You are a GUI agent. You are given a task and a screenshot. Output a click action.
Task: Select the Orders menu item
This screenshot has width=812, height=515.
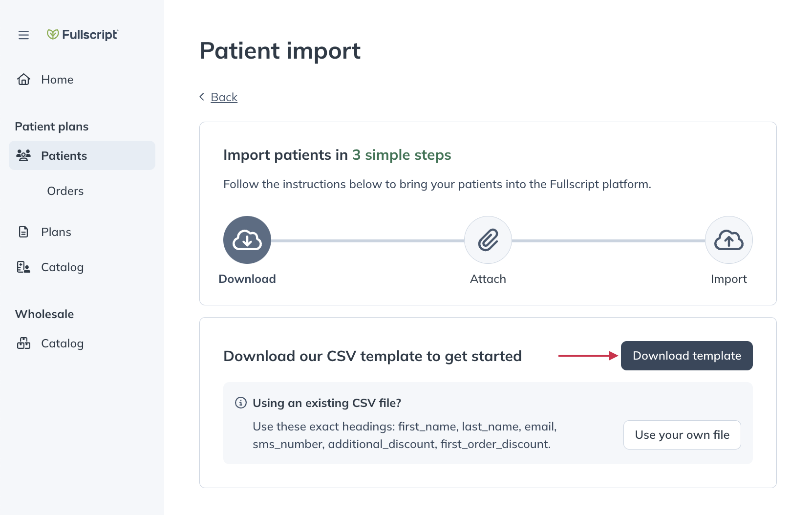(x=65, y=191)
